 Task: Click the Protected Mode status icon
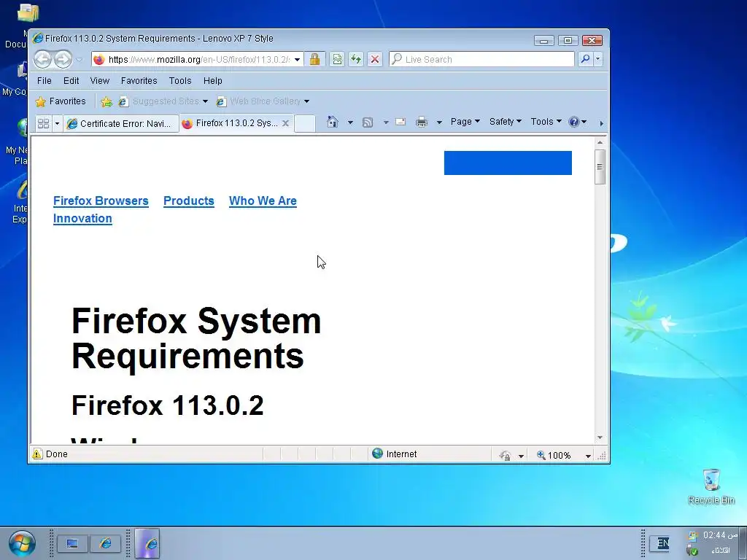[x=506, y=456]
